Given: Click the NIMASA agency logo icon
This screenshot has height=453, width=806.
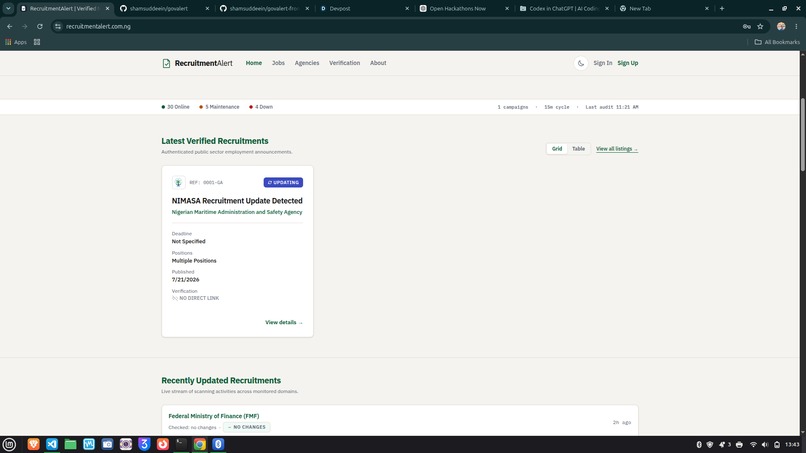Looking at the screenshot, I should [178, 182].
